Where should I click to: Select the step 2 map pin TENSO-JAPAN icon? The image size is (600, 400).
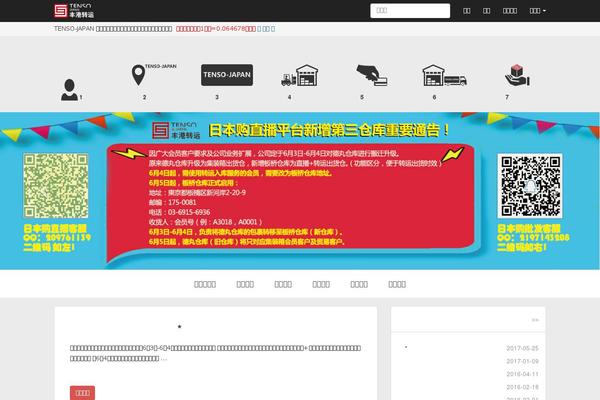coord(153,75)
